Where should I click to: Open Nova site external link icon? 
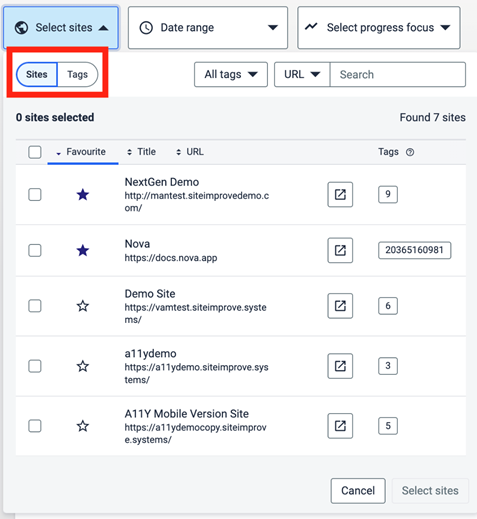pos(340,250)
